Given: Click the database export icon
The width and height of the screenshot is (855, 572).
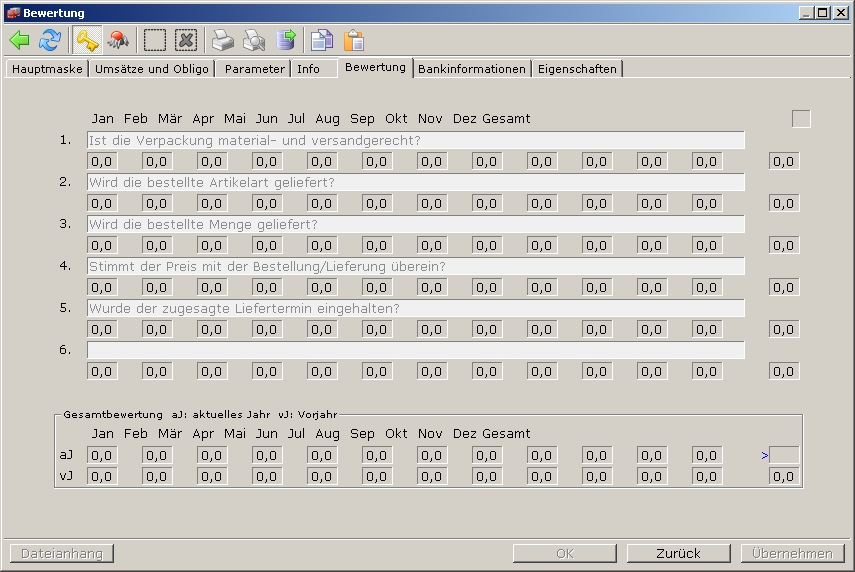Looking at the screenshot, I should pyautogui.click(x=286, y=40).
